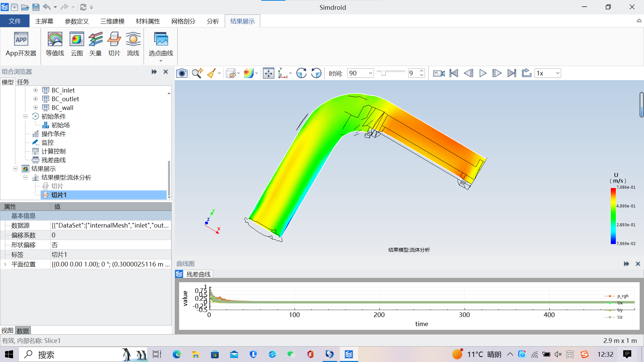
Task: Click the export animation icon
Action: point(527,73)
